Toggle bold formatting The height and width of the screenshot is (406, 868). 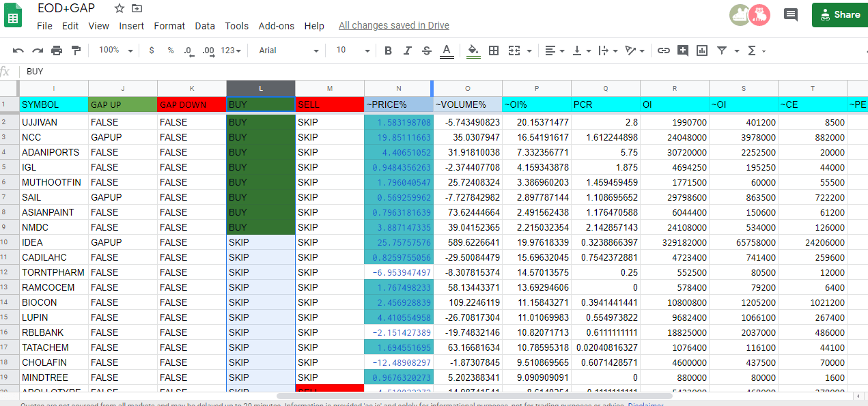coord(388,50)
